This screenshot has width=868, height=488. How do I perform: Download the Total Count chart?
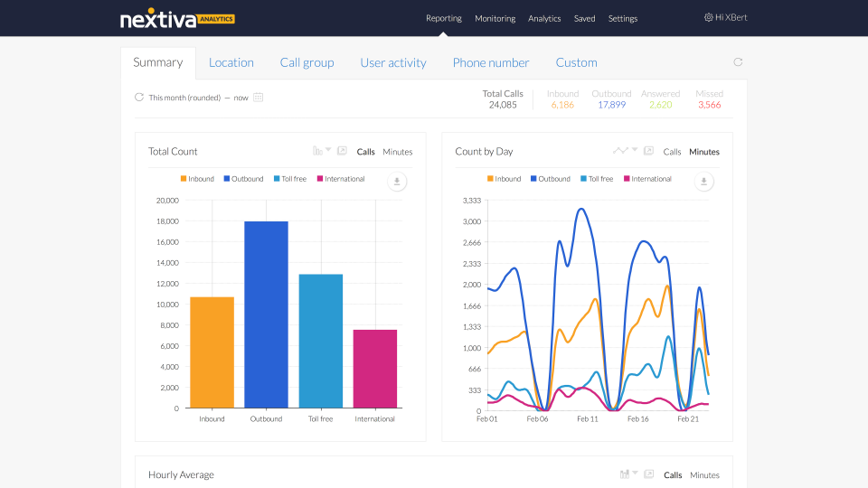coord(397,182)
